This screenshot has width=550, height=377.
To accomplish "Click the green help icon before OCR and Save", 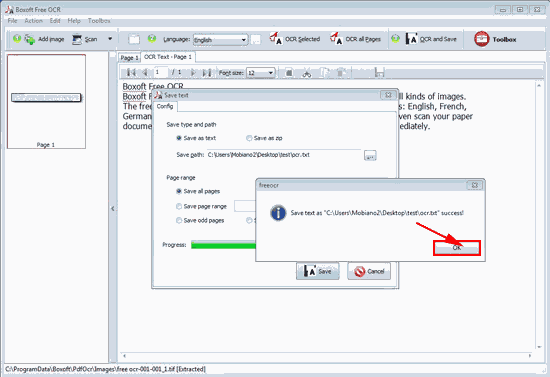I will point(395,38).
